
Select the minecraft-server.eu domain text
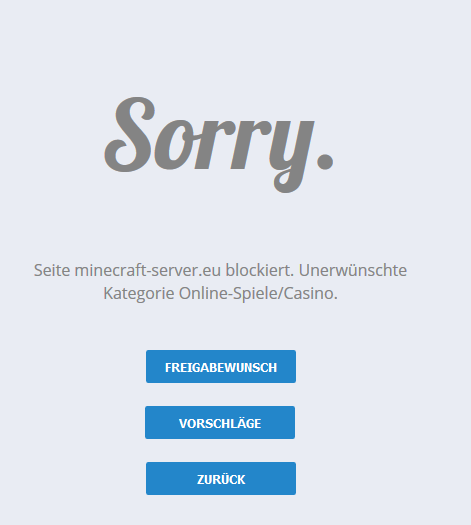click(148, 270)
